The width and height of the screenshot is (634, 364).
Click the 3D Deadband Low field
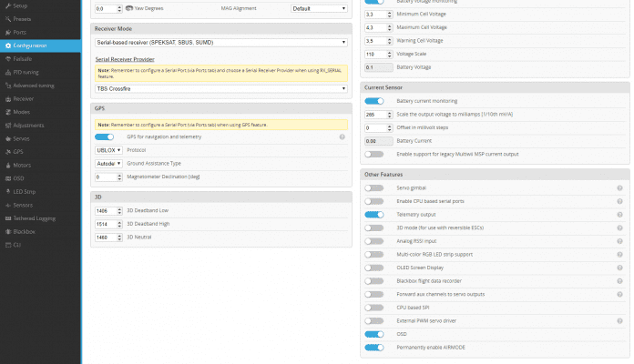108,211
